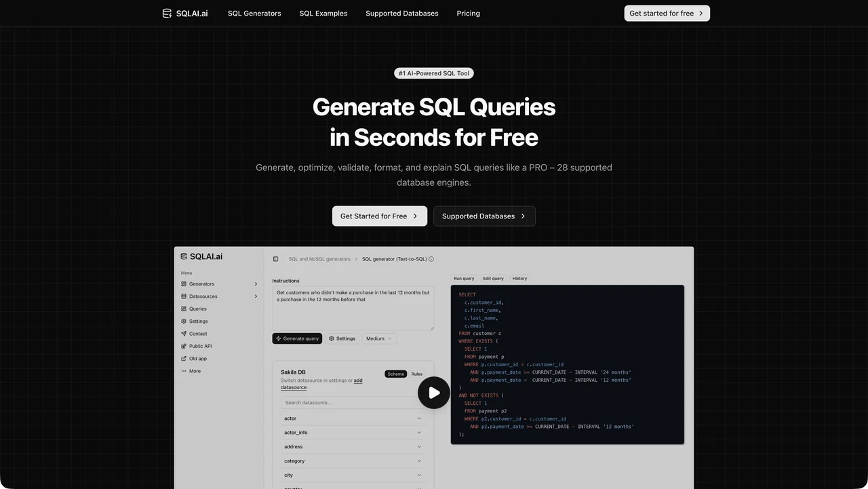The image size is (868, 489).
Task: Go to Pricing in the top navigation
Action: [469, 14]
